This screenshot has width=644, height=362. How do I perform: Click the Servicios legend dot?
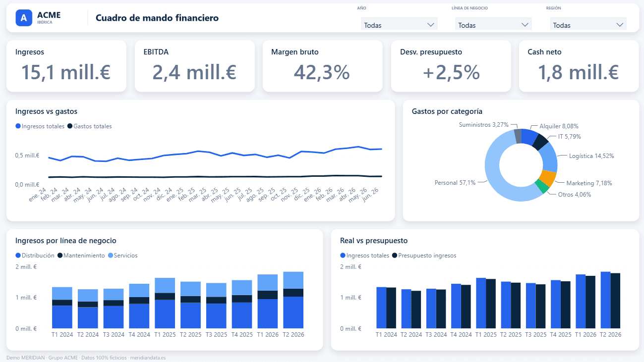111,256
